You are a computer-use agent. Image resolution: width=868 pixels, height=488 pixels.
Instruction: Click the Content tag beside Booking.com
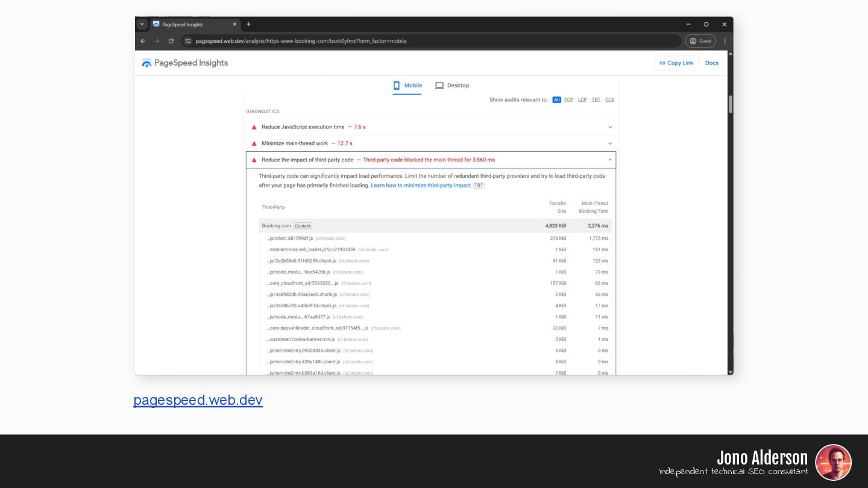click(303, 226)
